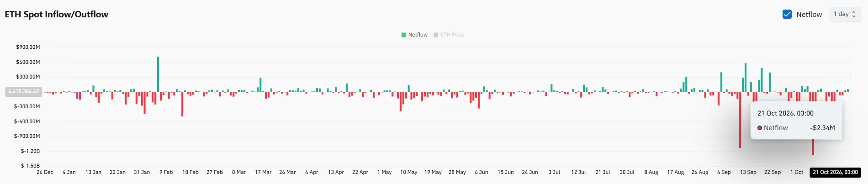868x184 pixels.
Task: Click the $900.00M y-axis label
Action: [28, 47]
